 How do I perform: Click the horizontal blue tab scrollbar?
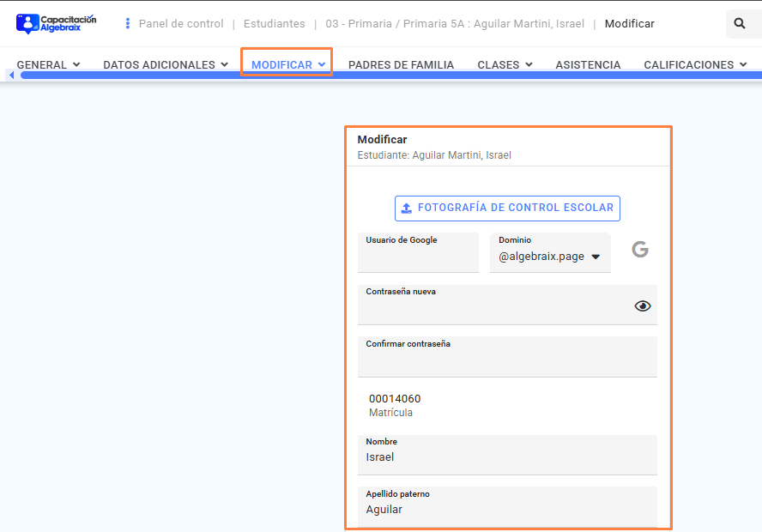point(391,75)
